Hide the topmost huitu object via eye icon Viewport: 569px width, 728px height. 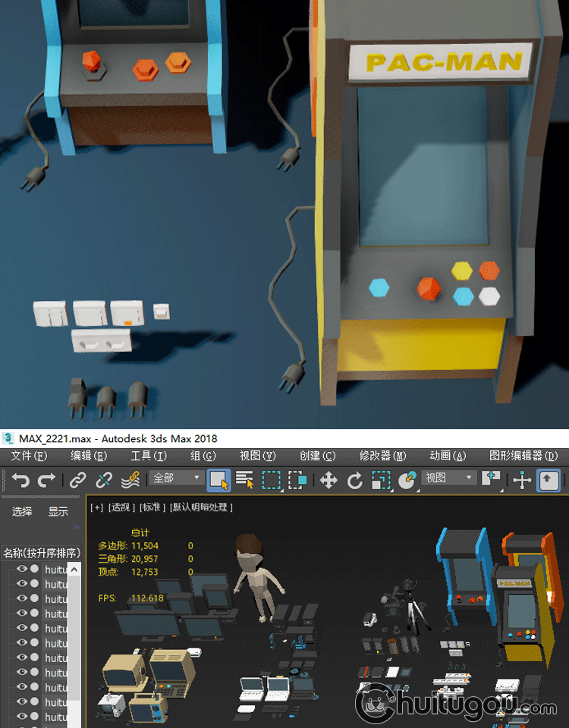pos(22,570)
